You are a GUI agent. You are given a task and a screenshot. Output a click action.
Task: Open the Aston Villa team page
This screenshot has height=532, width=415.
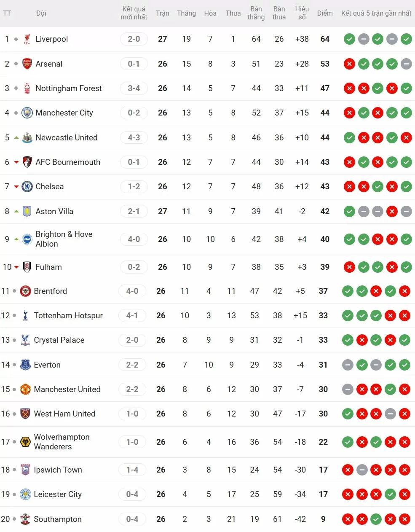54,211
